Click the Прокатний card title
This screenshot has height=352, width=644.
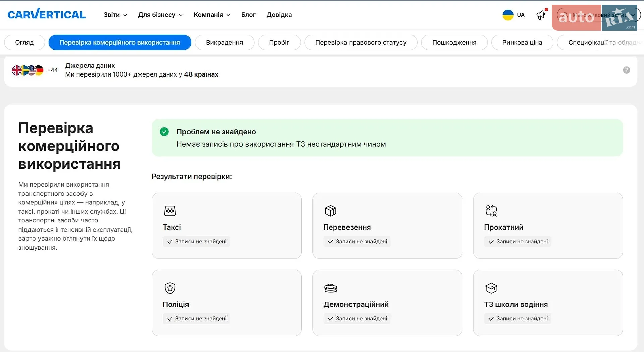(503, 227)
